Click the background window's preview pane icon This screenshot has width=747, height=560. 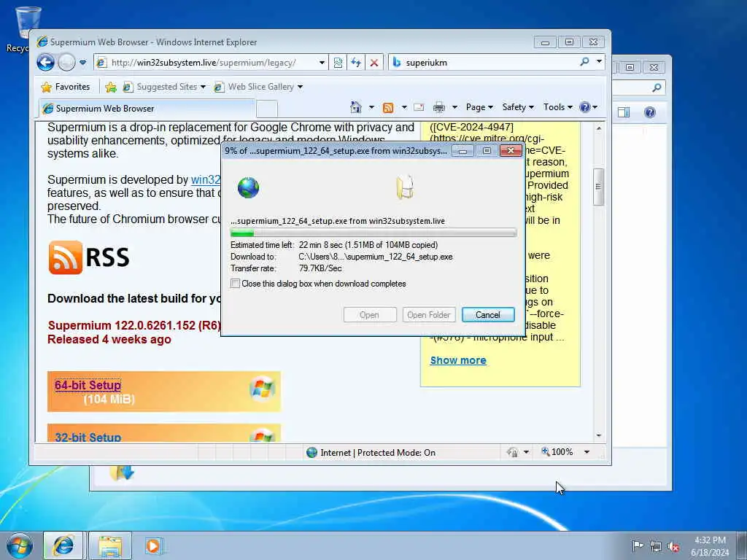point(623,112)
